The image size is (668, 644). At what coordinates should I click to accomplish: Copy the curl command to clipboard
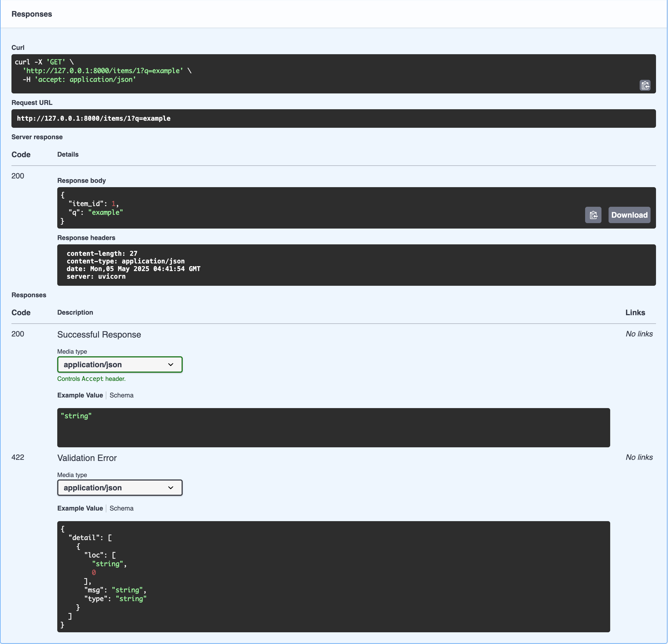(x=645, y=85)
